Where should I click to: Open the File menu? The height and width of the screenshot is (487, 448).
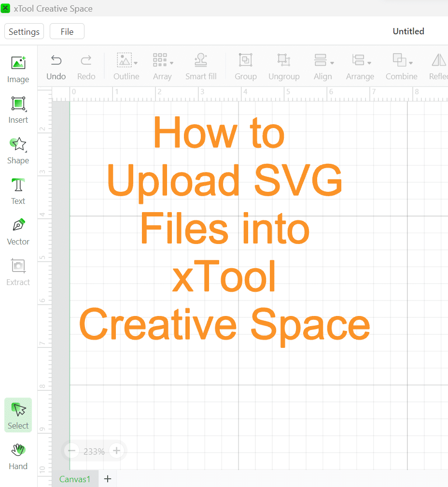tap(67, 31)
